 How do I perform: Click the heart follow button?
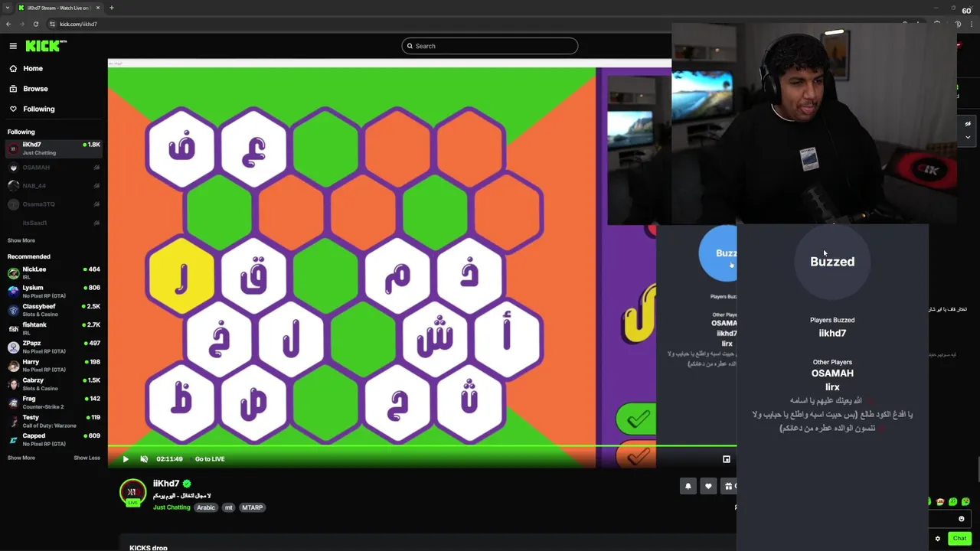[x=708, y=486]
